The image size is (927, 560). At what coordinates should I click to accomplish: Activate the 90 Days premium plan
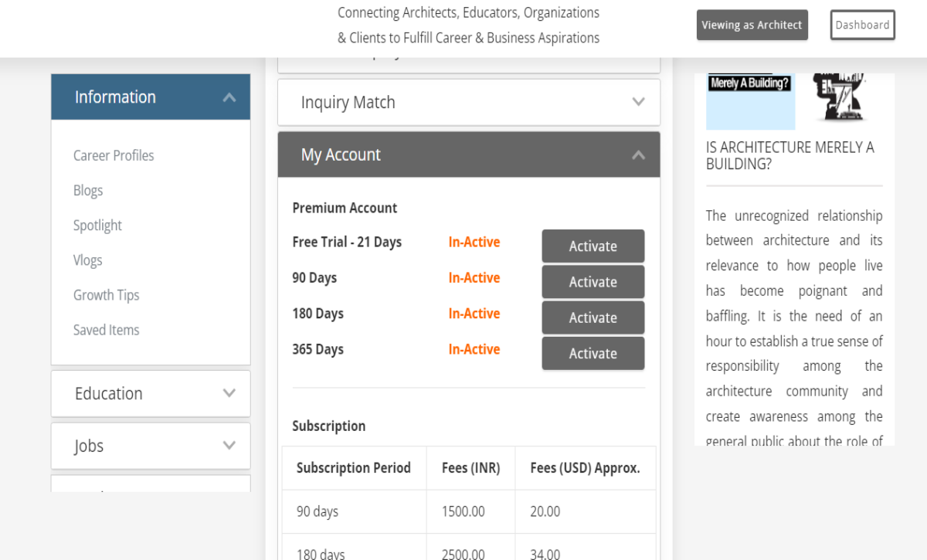tap(593, 282)
